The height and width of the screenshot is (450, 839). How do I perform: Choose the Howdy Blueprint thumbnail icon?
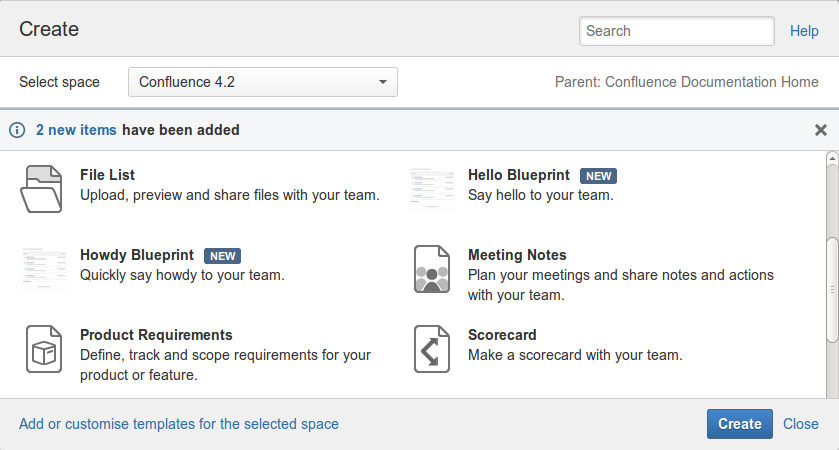coord(44,269)
